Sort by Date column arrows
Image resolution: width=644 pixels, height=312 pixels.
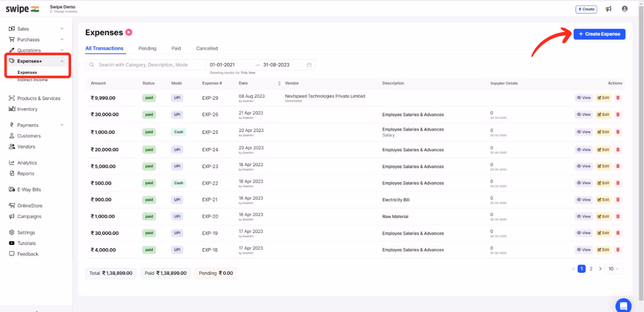[x=279, y=84]
